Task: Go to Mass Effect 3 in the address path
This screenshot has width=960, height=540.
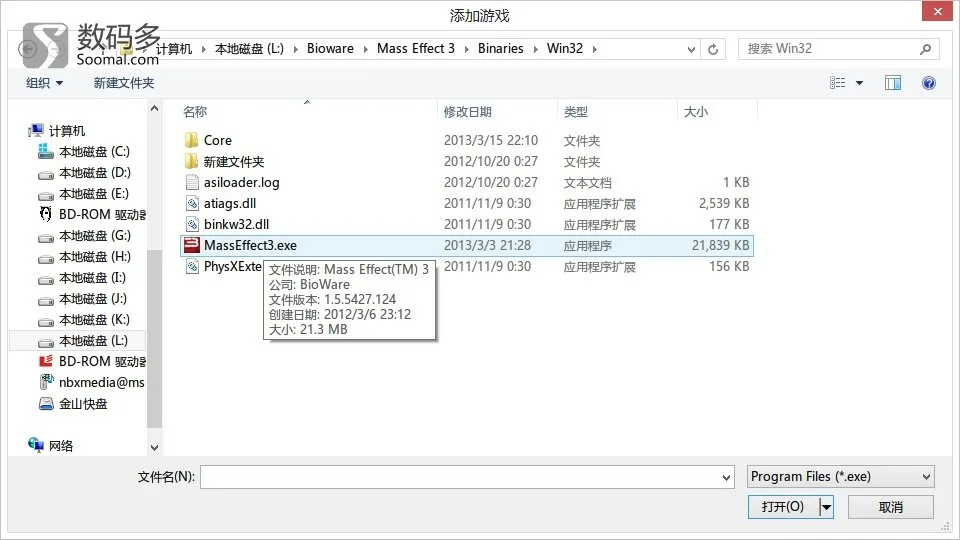Action: (416, 48)
